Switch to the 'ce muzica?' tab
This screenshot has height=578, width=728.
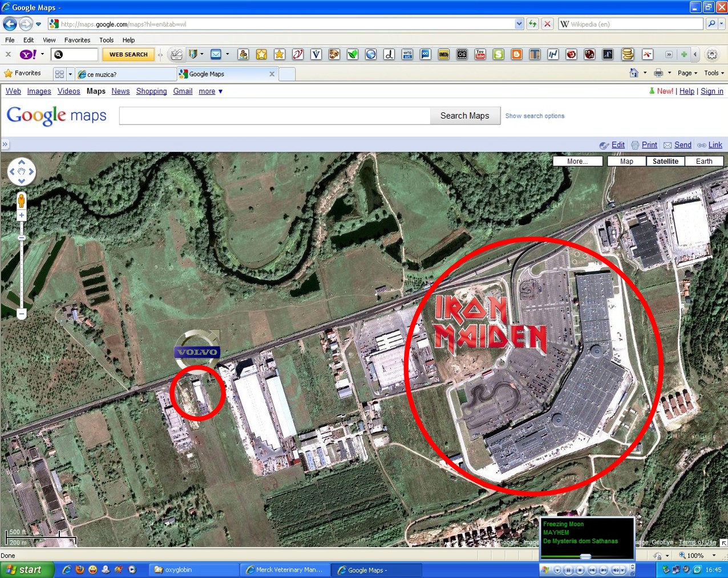tap(126, 74)
